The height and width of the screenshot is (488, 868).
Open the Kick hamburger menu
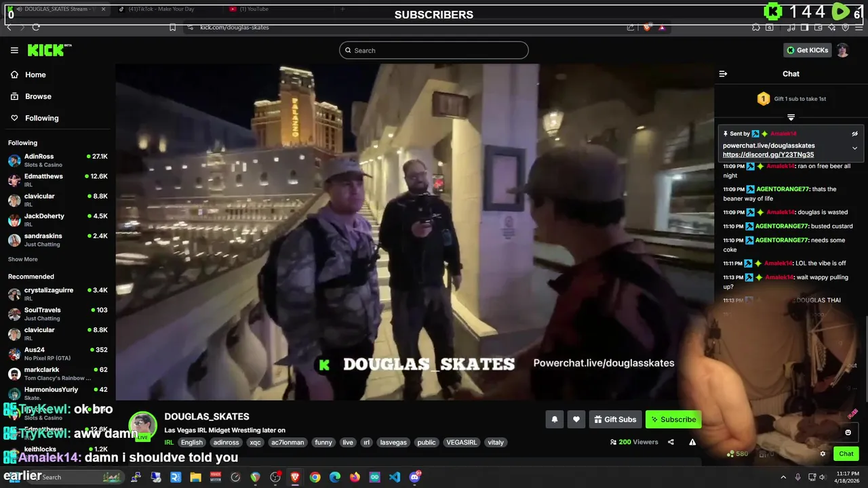pos(14,50)
